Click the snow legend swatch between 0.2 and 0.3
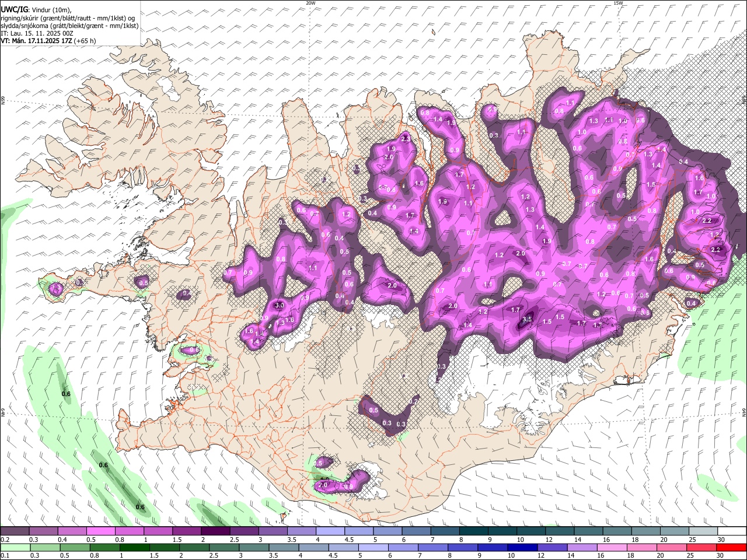747x560 pixels. [x=15, y=531]
